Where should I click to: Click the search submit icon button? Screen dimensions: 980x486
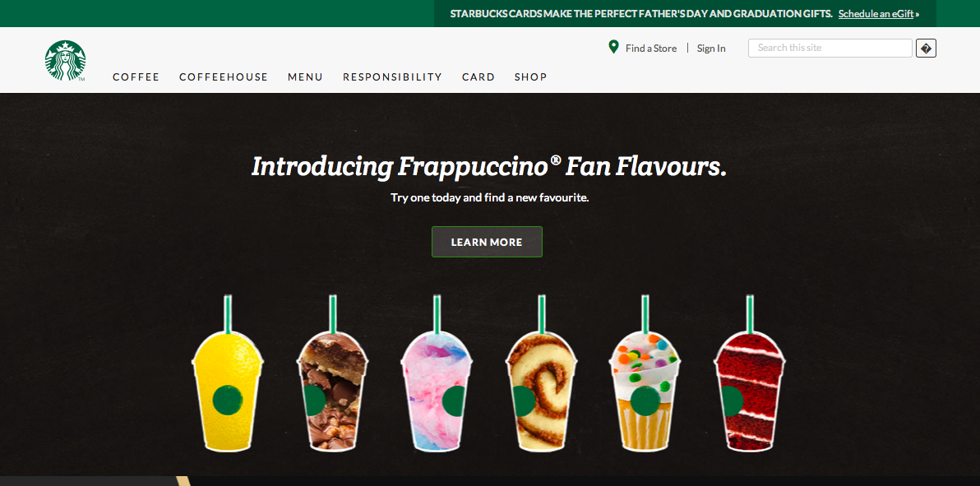(x=926, y=49)
